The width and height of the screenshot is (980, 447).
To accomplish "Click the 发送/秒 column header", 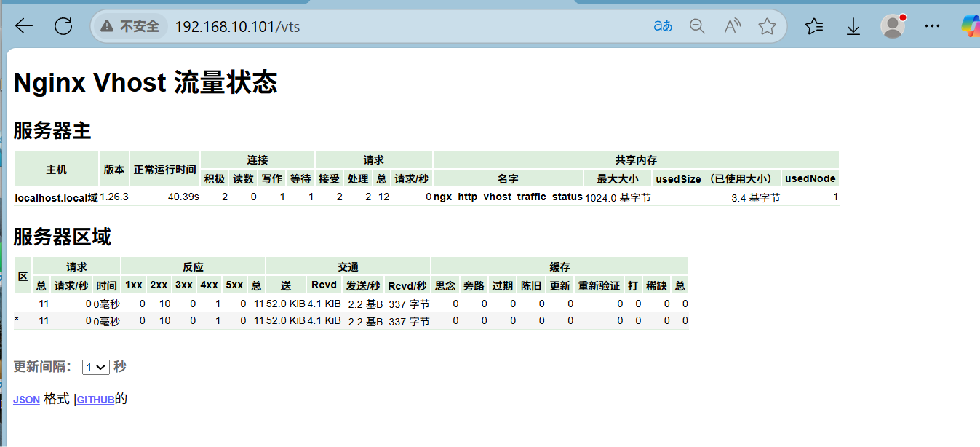I will click(x=363, y=285).
